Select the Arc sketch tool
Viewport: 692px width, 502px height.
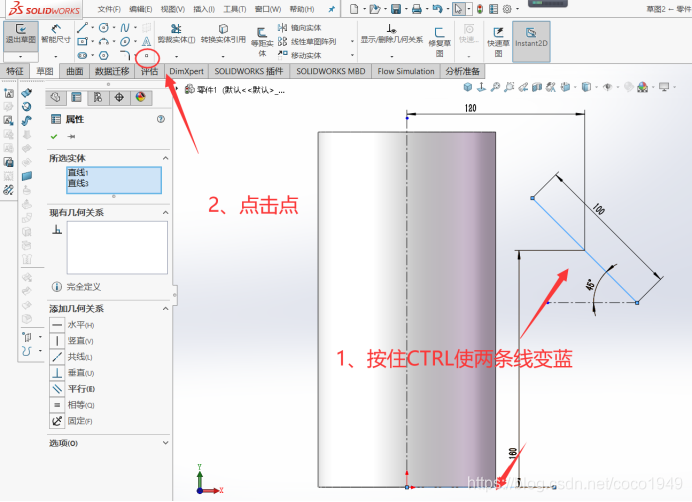coord(104,42)
